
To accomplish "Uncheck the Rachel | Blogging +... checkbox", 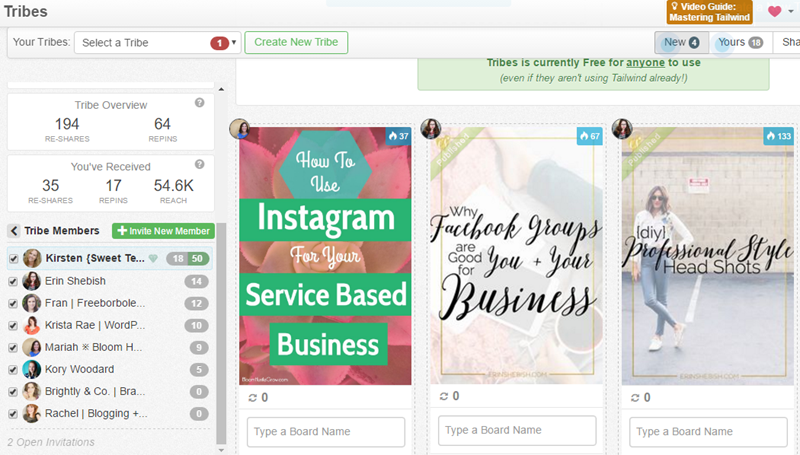I will (x=13, y=414).
